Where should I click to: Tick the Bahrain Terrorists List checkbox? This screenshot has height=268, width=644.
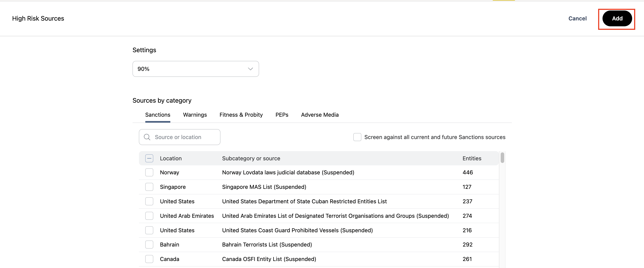pos(149,245)
